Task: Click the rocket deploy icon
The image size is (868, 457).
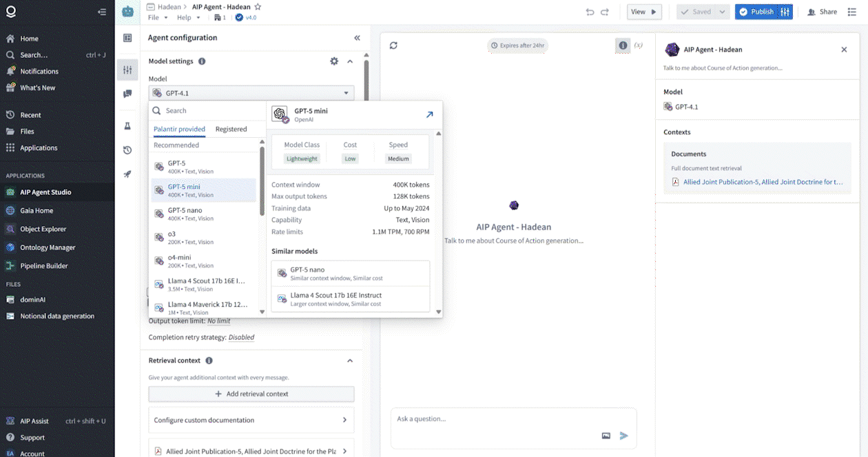Action: pos(127,174)
